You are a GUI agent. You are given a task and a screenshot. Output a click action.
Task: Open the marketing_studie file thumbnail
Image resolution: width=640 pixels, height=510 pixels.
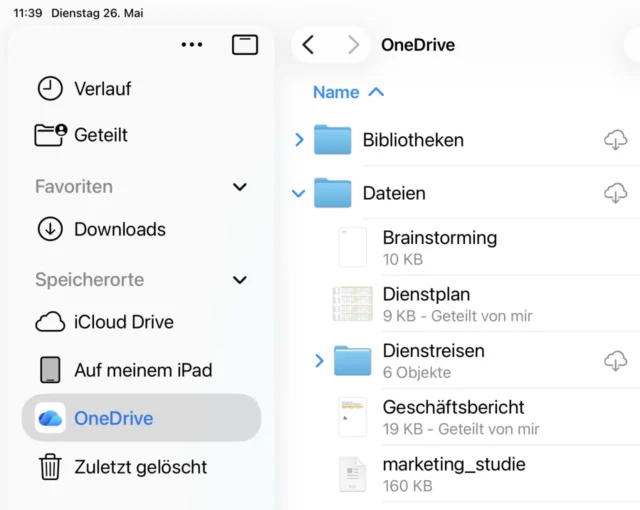[x=352, y=474]
